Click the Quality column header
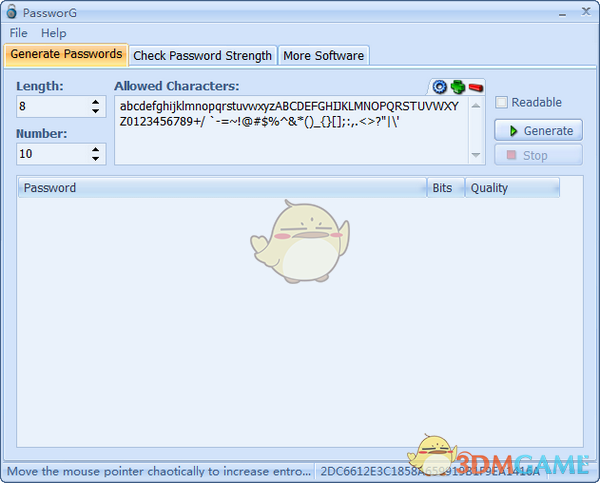This screenshot has height=483, width=600. coord(511,187)
